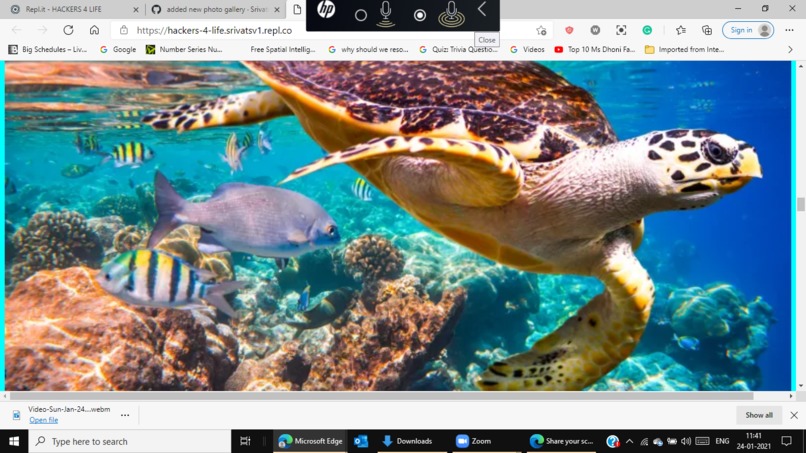Open volume control in system tray
806x453 pixels.
click(x=686, y=441)
